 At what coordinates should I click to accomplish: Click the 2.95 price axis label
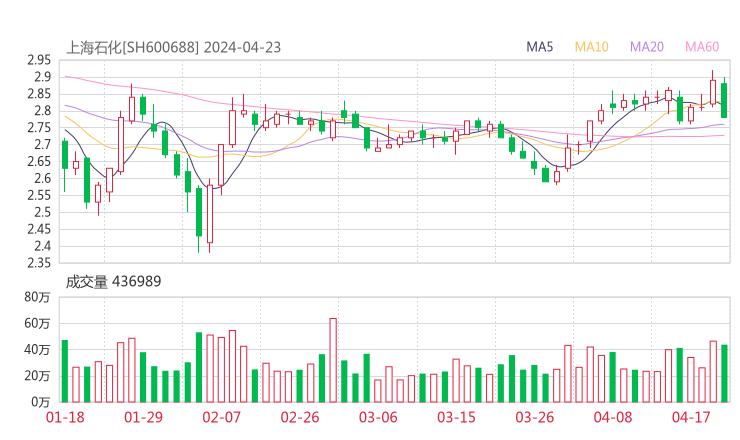[39, 60]
